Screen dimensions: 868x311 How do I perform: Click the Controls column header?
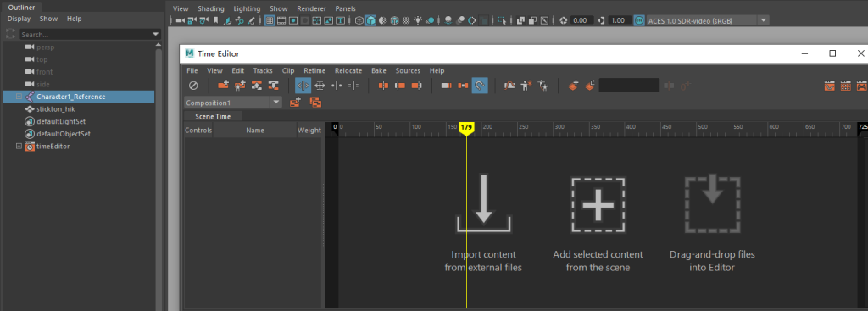tap(198, 131)
